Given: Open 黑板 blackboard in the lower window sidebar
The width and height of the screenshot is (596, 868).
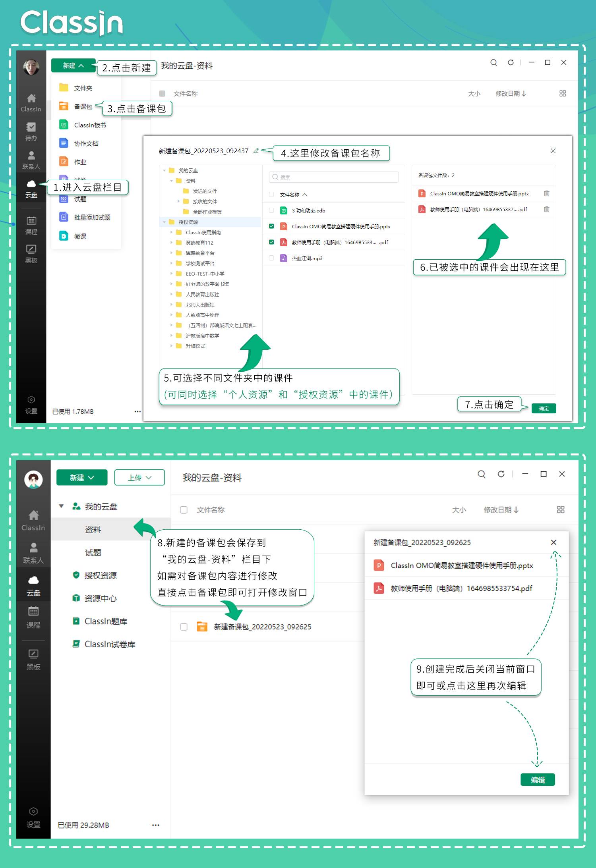Looking at the screenshot, I should pyautogui.click(x=33, y=660).
